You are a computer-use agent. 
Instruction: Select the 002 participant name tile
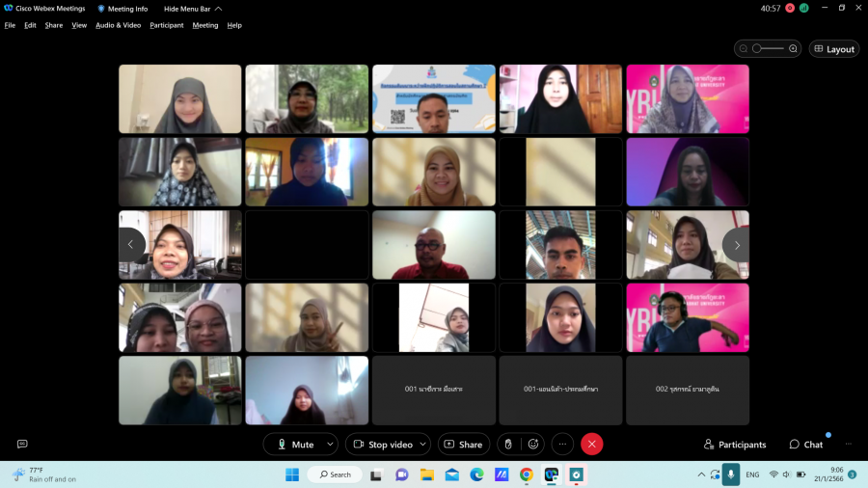(x=688, y=390)
